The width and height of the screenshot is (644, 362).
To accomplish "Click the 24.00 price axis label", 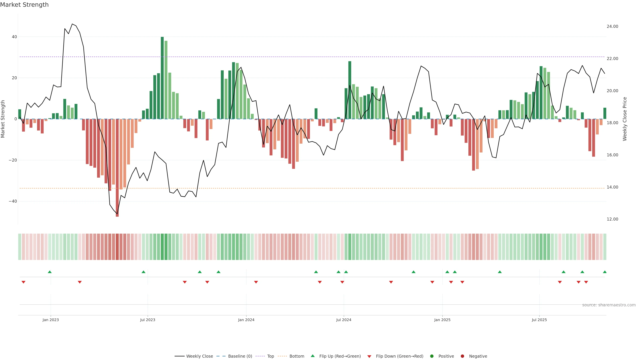I will coord(612,26).
